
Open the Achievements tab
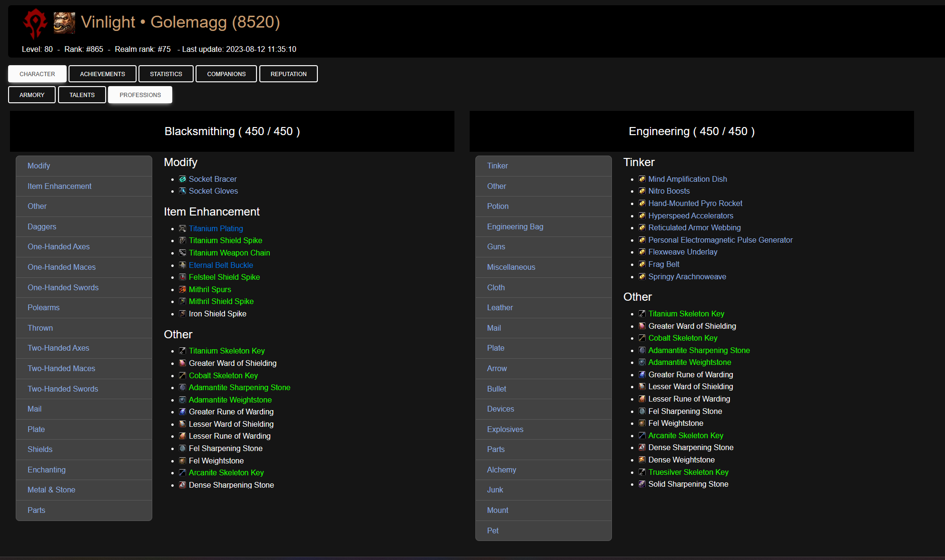(102, 74)
